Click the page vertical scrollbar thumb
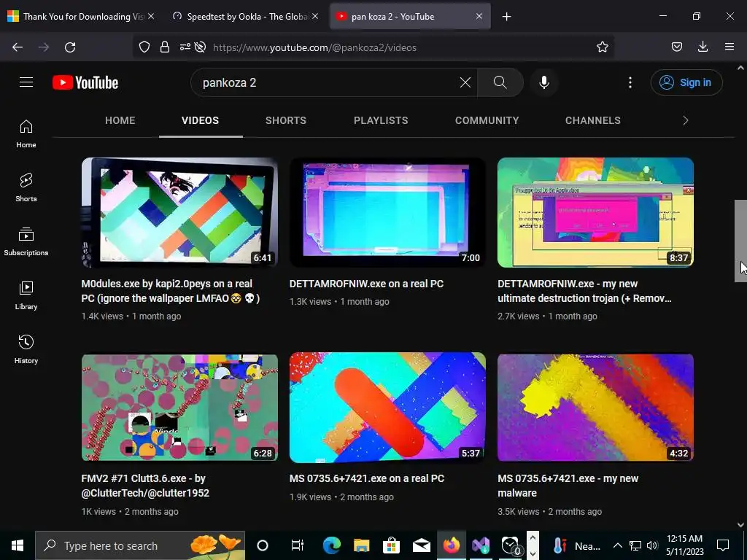Image resolution: width=747 pixels, height=560 pixels. [740, 241]
